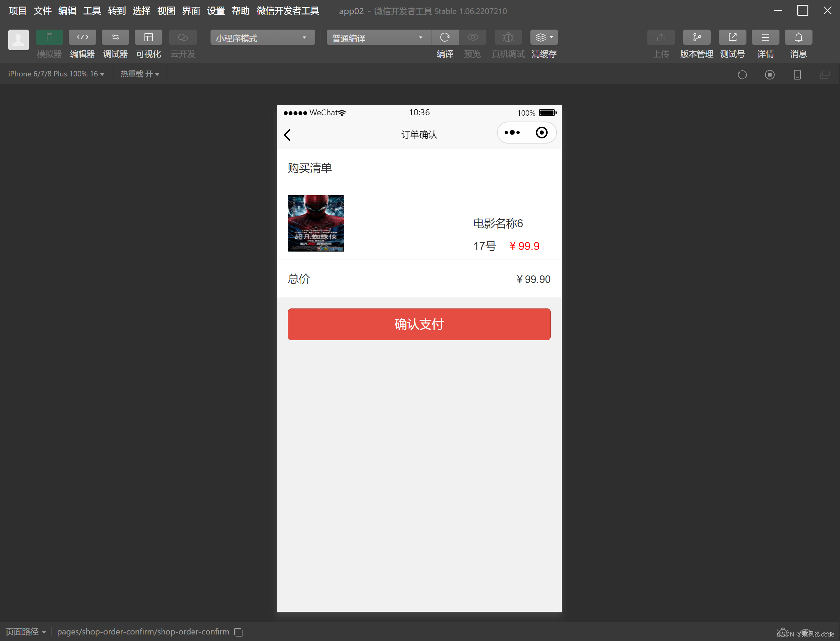Open the 编辑器 editor panel icon

click(x=82, y=37)
